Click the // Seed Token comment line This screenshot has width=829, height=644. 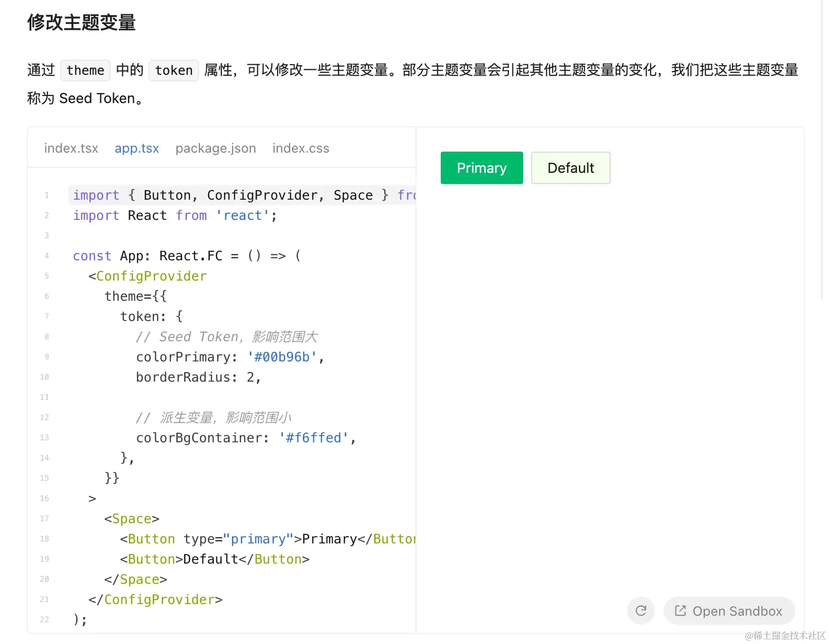tap(227, 337)
